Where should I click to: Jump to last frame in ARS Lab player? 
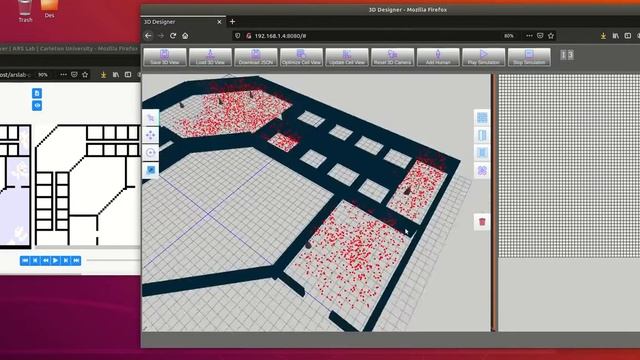click(76, 260)
